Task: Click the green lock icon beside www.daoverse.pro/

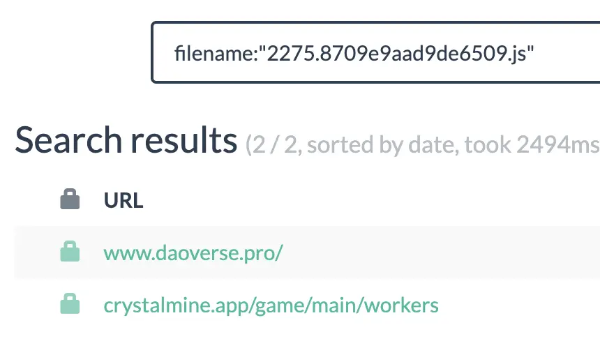Action: click(70, 251)
